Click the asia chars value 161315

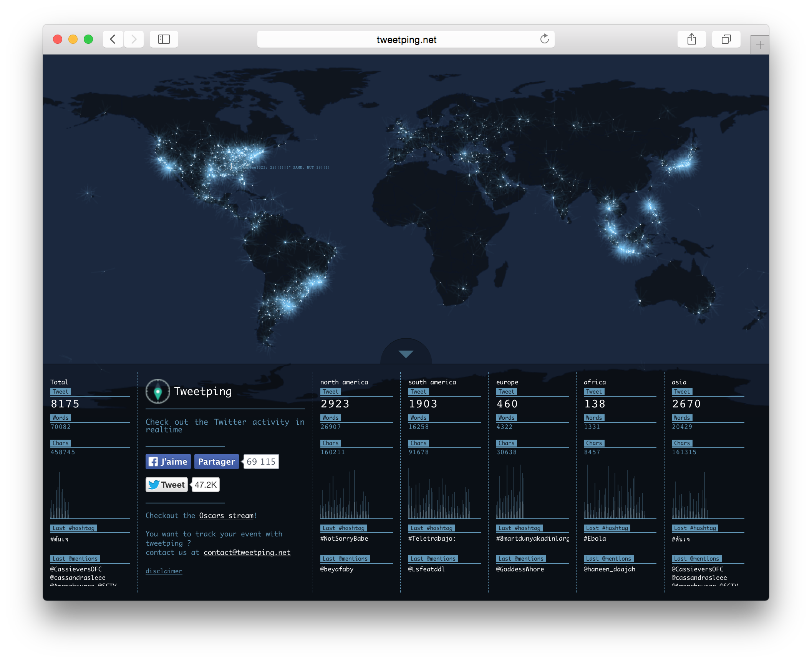pyautogui.click(x=684, y=452)
